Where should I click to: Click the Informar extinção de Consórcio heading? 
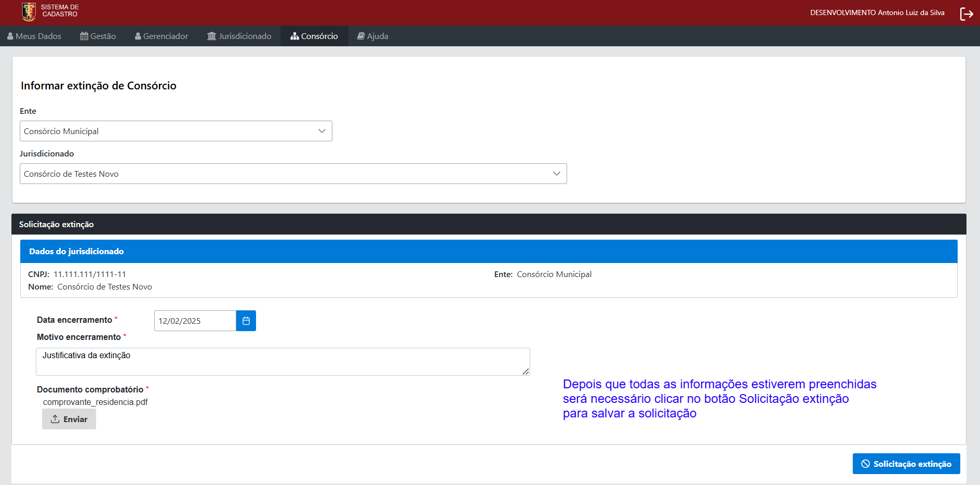point(99,86)
